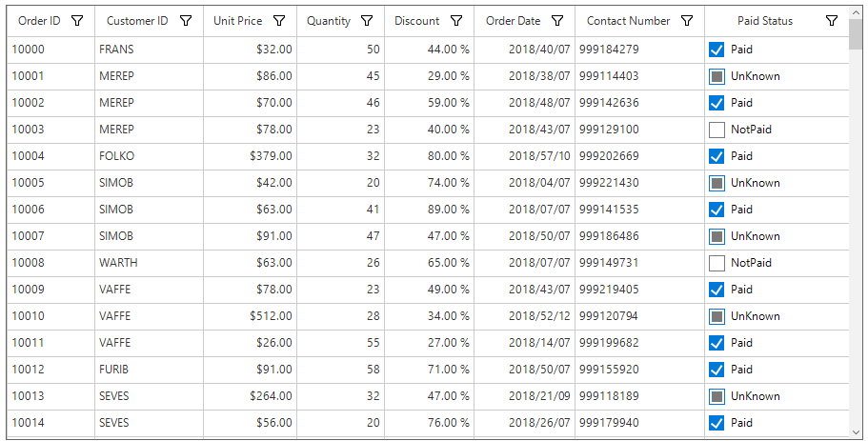Screen dimensions: 868x441
Task: Click the scrollbar down arrow
Action: tap(856, 432)
